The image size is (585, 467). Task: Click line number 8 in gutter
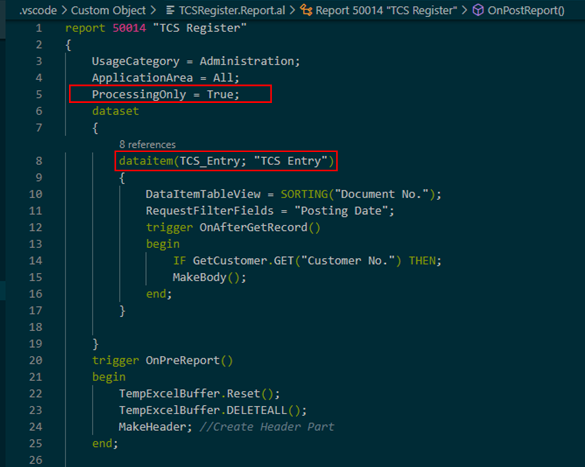[39, 161]
